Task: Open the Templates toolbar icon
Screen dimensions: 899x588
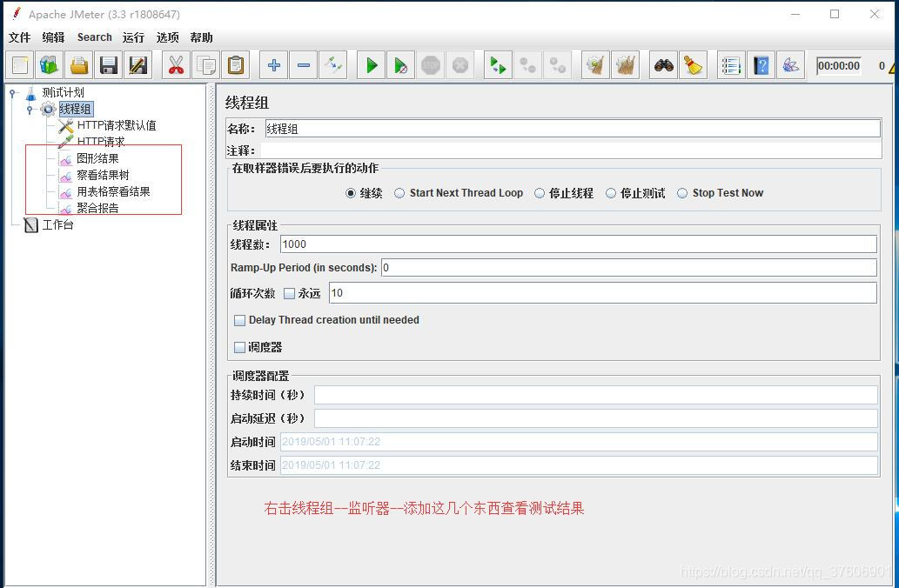Action: [50, 65]
